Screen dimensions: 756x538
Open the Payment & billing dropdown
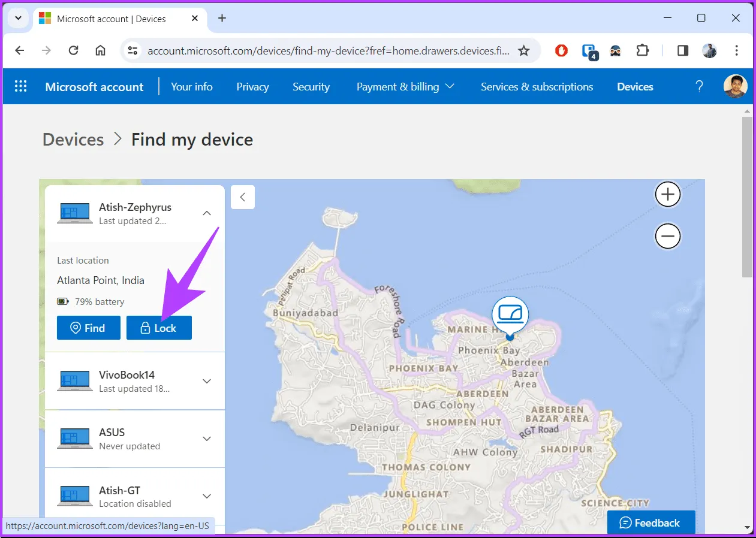405,87
